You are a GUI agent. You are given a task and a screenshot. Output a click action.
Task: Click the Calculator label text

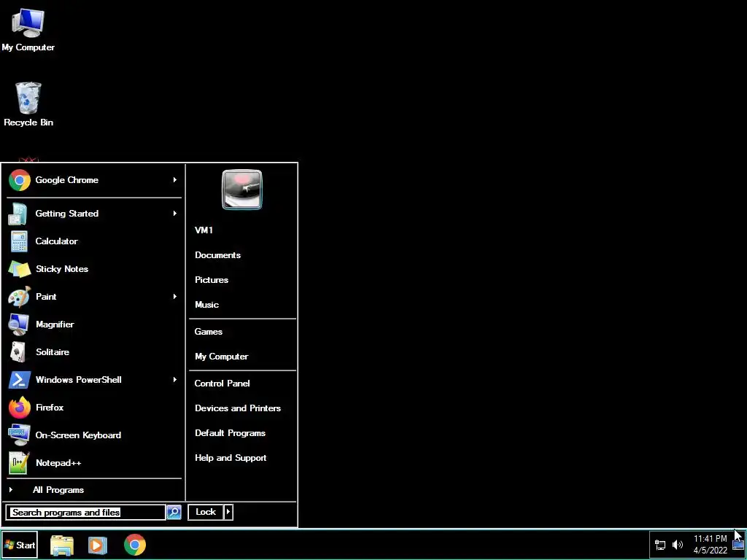pyautogui.click(x=57, y=241)
